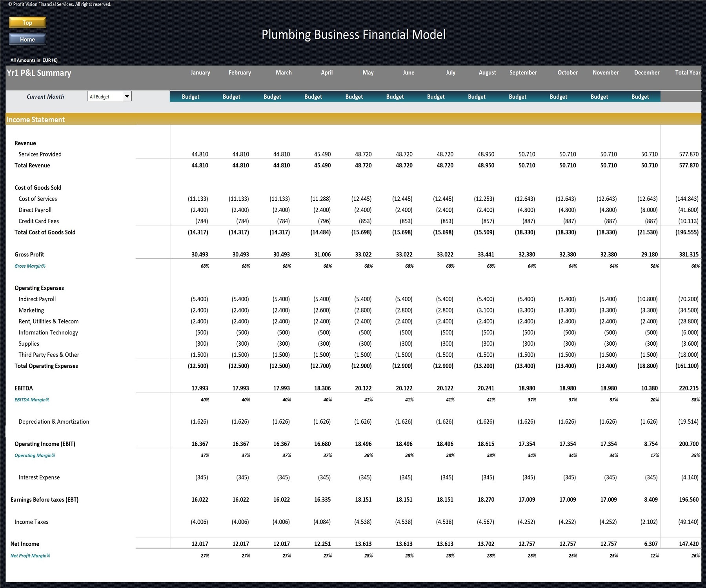This screenshot has width=706, height=588.
Task: Select December Indirect Payroll cell (10.800)
Action: (648, 299)
